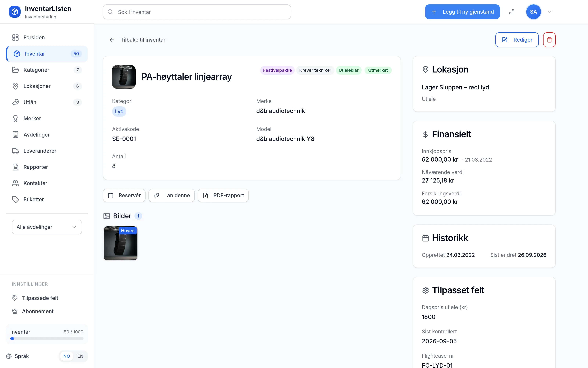Click the Reservér button
This screenshot has width=588, height=368.
point(124,195)
